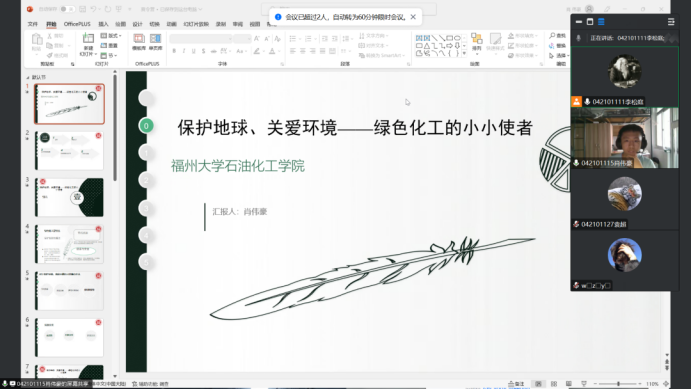Switch to slide sorter view in status bar
692x390 pixels.
[554, 384]
